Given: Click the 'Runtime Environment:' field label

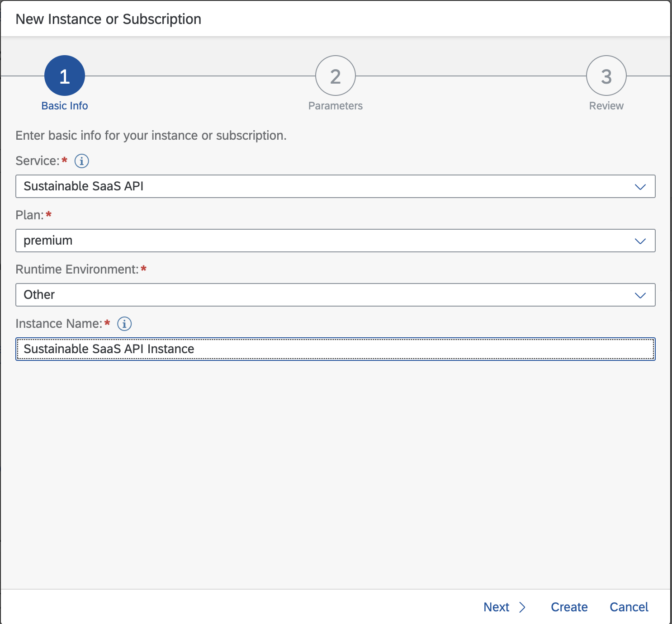Looking at the screenshot, I should coord(77,269).
